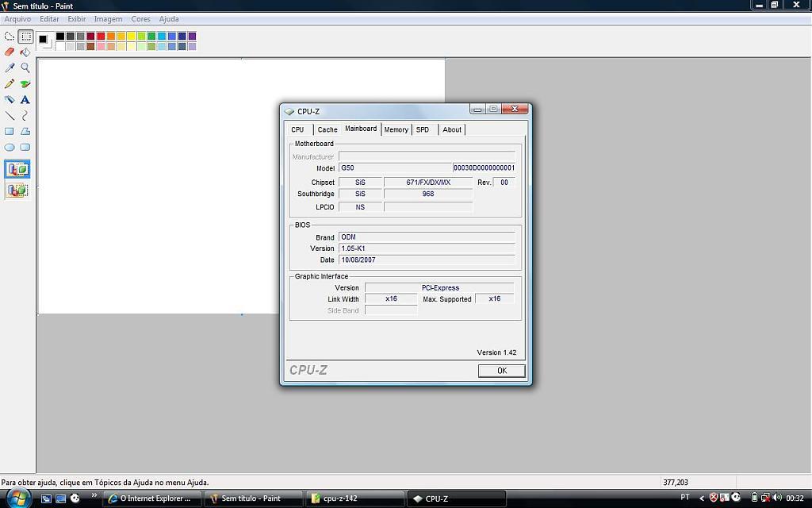Choose the opaque selection option in toolbox
The width and height of the screenshot is (812, 508).
pos(17,170)
